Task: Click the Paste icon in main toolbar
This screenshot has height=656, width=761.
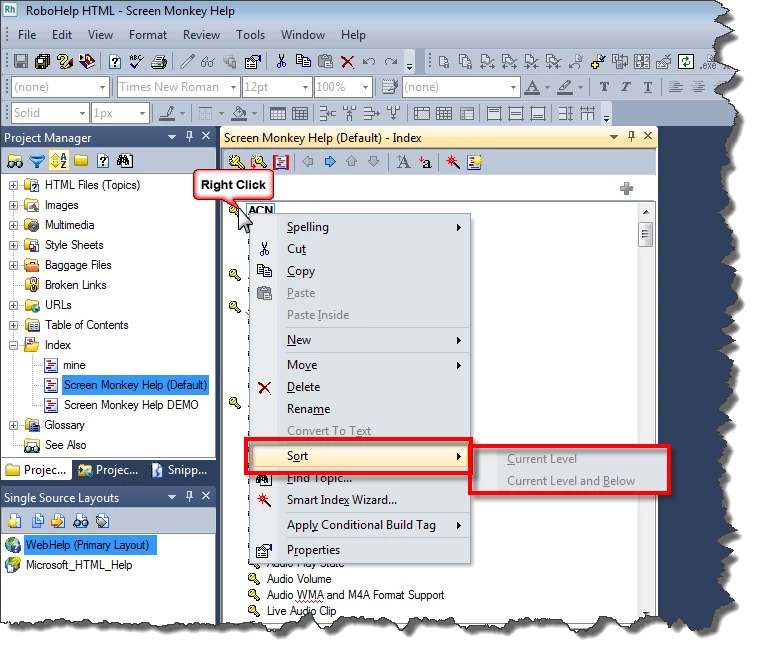Action: [326, 62]
